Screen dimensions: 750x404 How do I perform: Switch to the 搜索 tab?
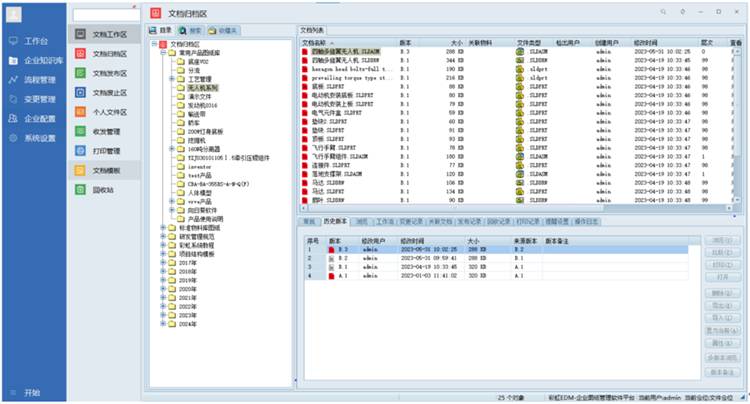(x=195, y=31)
